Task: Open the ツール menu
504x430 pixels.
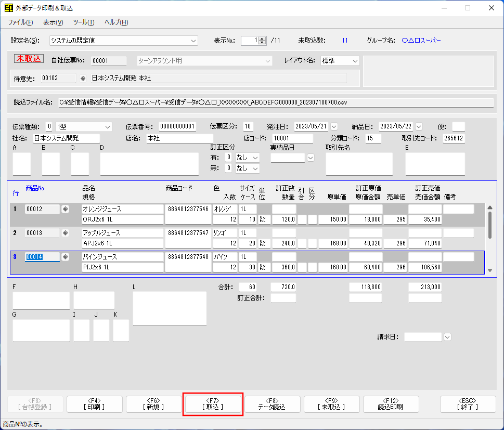Action: click(x=83, y=22)
